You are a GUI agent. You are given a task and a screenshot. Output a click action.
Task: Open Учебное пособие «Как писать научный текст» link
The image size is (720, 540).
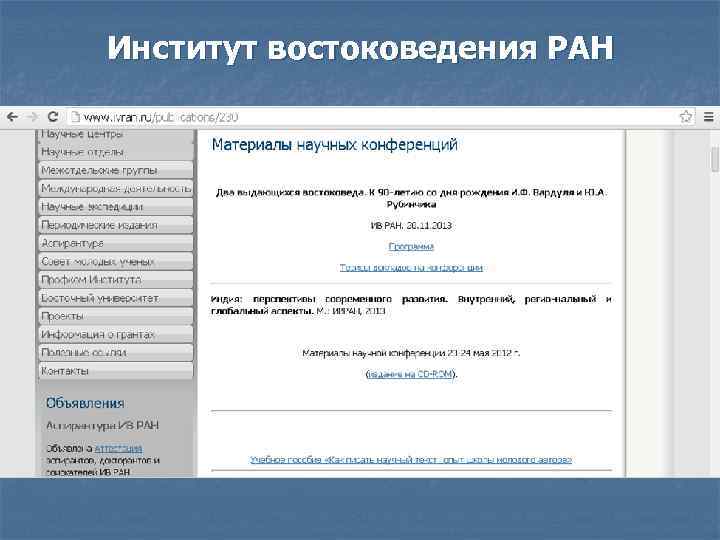click(x=411, y=459)
